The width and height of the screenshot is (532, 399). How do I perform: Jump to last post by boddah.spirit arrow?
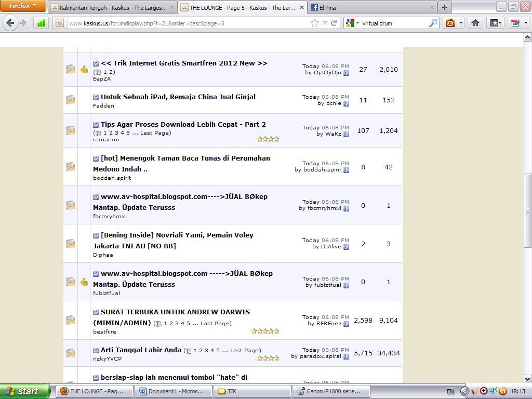click(346, 170)
